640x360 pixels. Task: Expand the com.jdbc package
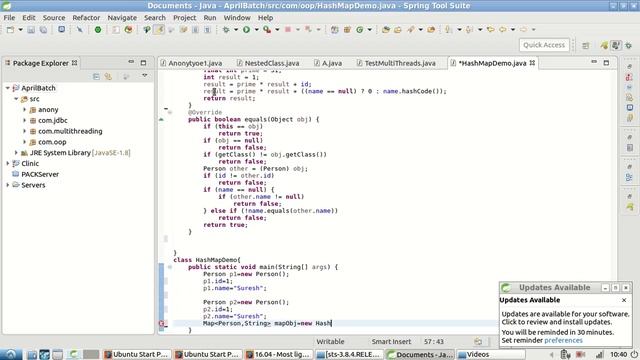[24, 120]
